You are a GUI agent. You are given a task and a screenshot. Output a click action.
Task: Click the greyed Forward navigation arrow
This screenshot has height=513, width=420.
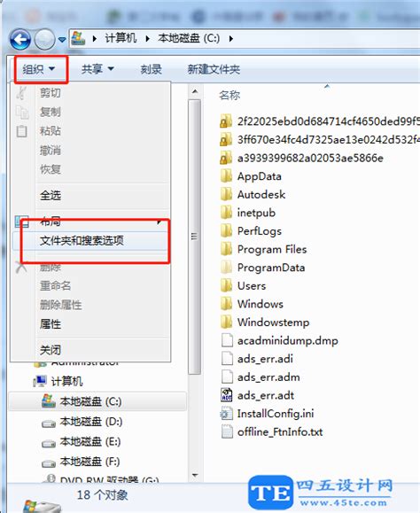pyautogui.click(x=45, y=40)
